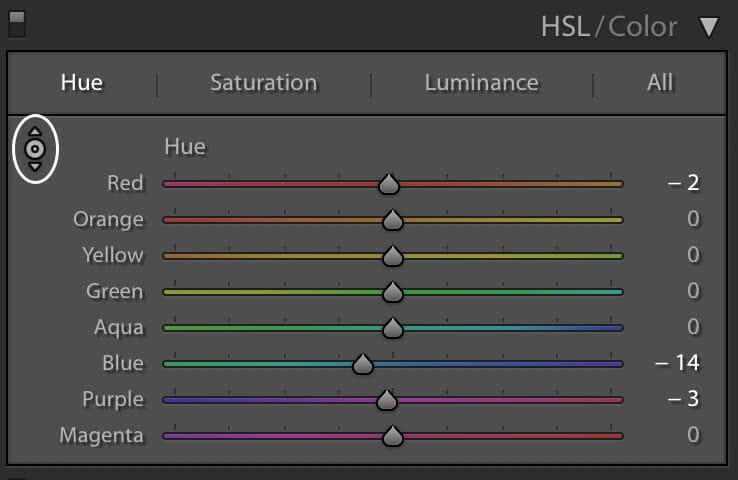738x480 pixels.
Task: Click the Magenta hue slider handle
Action: tap(393, 436)
